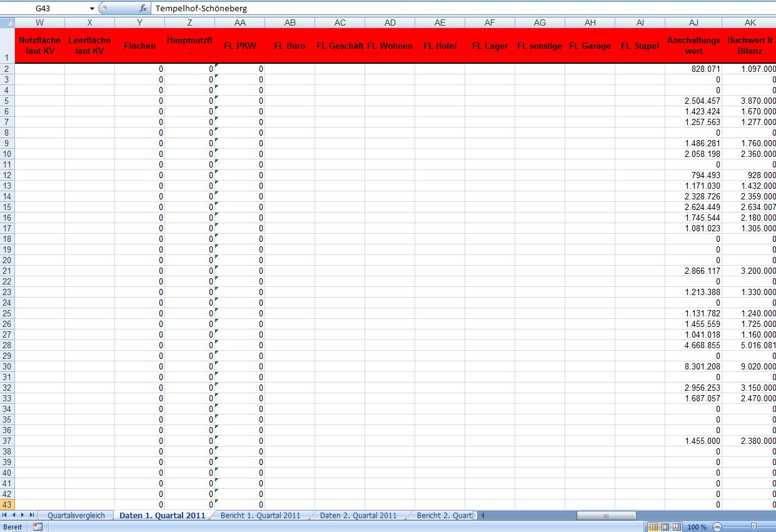The image size is (776, 532).
Task: Switch to Page Layout view icon
Action: (665, 527)
